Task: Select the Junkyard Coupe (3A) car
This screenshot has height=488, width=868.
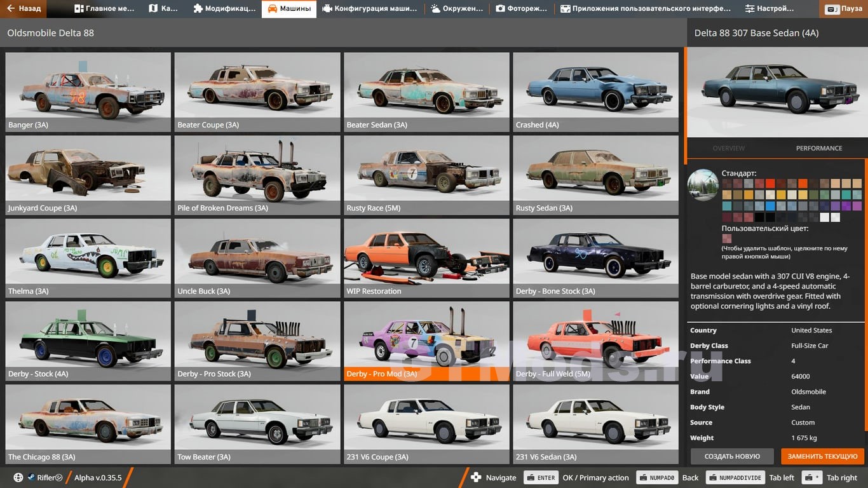Action: click(x=88, y=175)
